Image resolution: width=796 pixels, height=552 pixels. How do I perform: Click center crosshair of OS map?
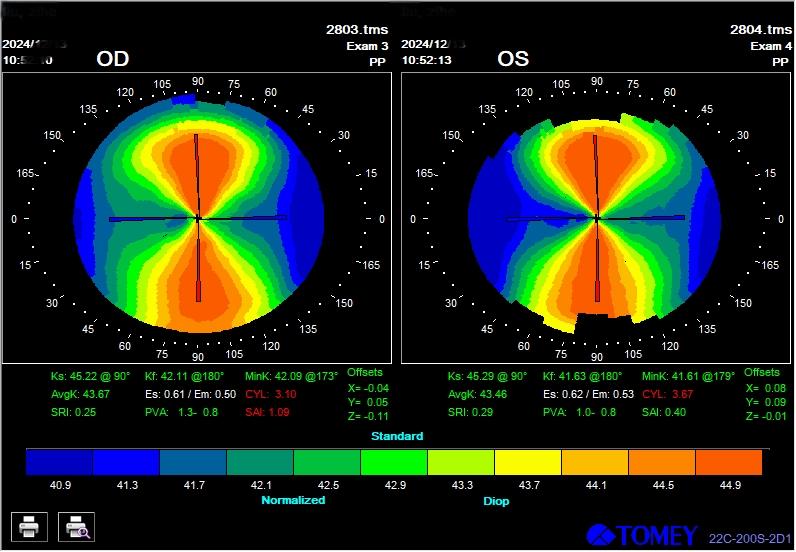[597, 217]
